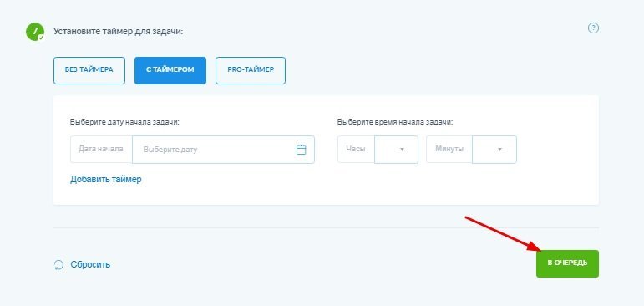Click the Сбросить link

(x=90, y=264)
